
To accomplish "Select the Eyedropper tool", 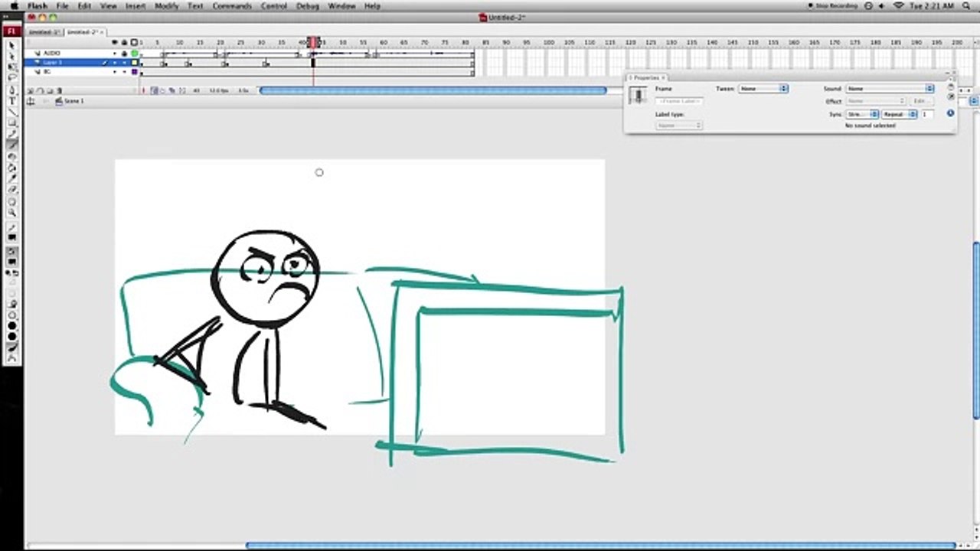I will pyautogui.click(x=12, y=178).
